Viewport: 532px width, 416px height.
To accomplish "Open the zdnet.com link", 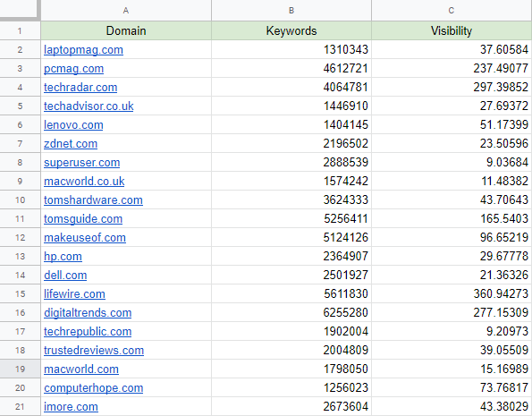I will pyautogui.click(x=71, y=144).
